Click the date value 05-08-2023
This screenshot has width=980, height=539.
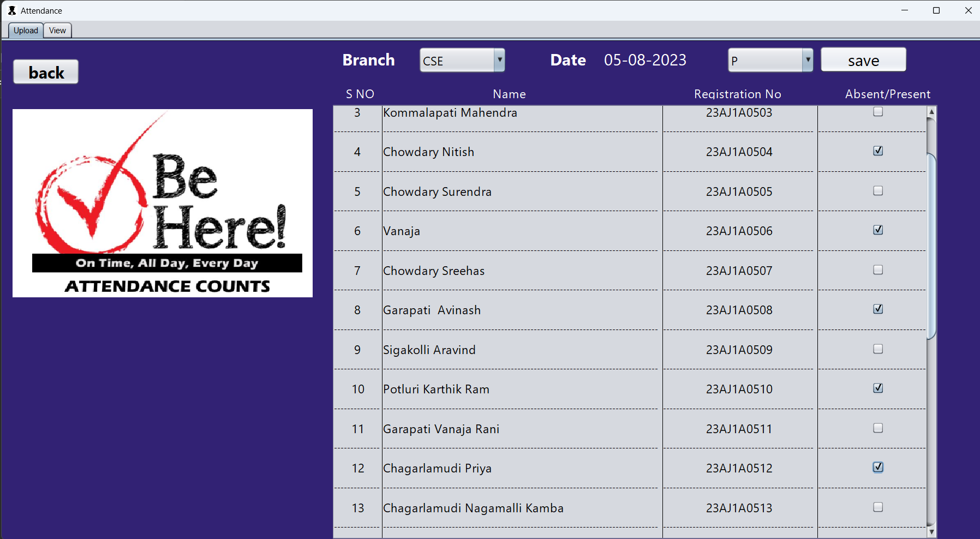645,60
